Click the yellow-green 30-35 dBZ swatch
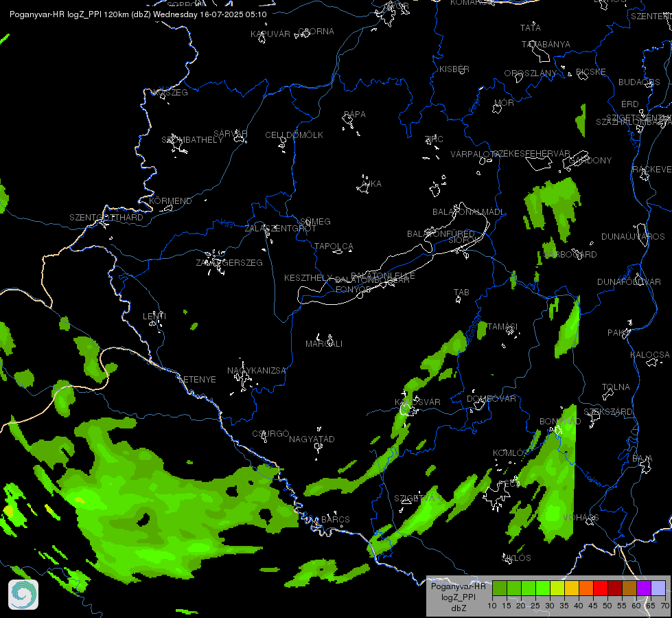The height and width of the screenshot is (618, 672). click(557, 588)
